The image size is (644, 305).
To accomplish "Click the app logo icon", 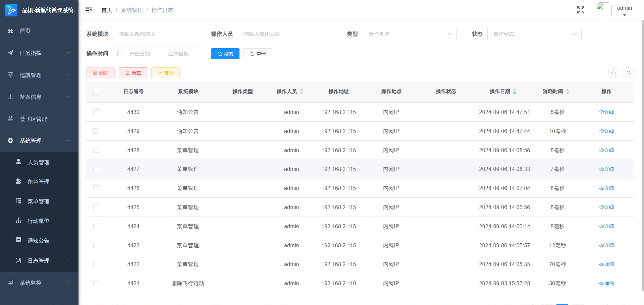I will [x=11, y=10].
